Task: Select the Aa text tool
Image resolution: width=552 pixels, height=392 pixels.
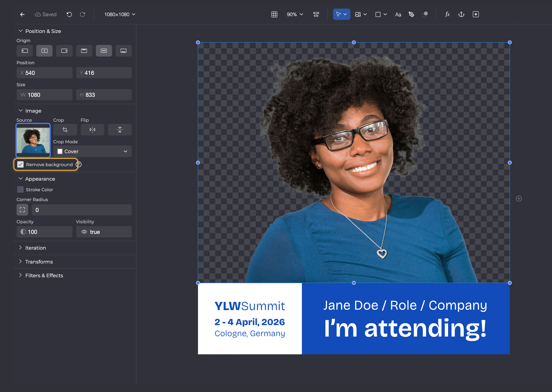Action: 398,14
